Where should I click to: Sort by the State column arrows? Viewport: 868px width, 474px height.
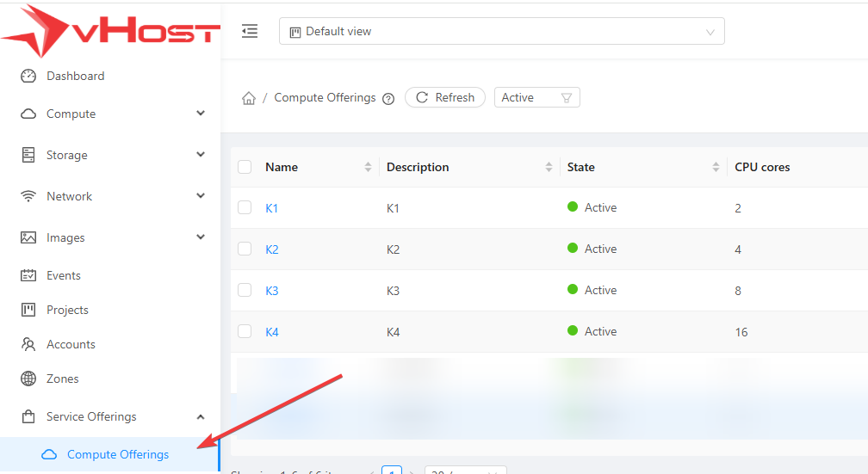tap(716, 167)
